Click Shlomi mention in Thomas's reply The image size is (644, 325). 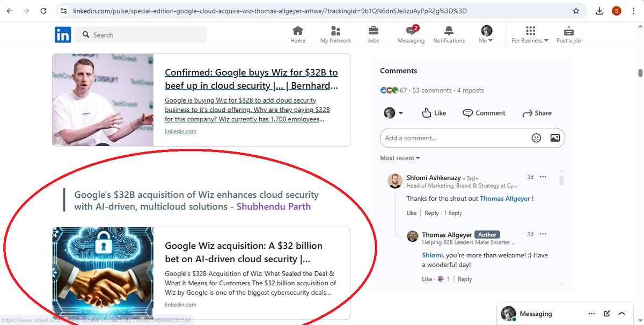(x=432, y=255)
